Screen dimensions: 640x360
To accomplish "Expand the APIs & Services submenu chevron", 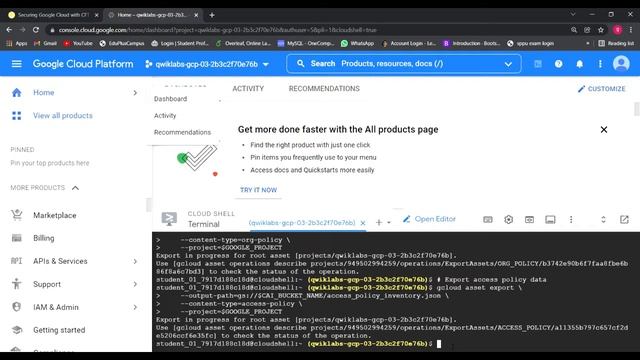I will [x=135, y=261].
